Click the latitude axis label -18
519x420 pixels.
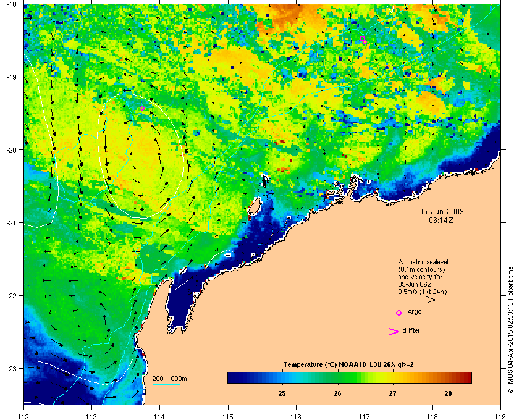(12, 4)
